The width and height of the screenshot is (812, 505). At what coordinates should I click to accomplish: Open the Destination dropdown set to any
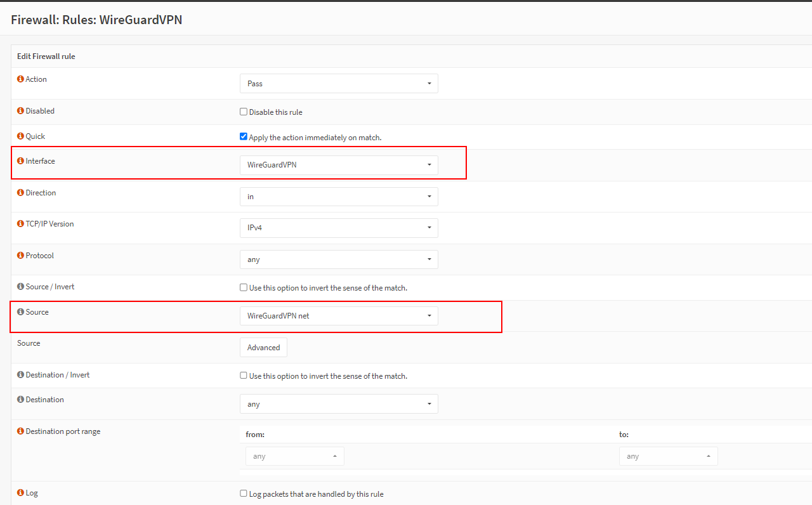(x=339, y=404)
